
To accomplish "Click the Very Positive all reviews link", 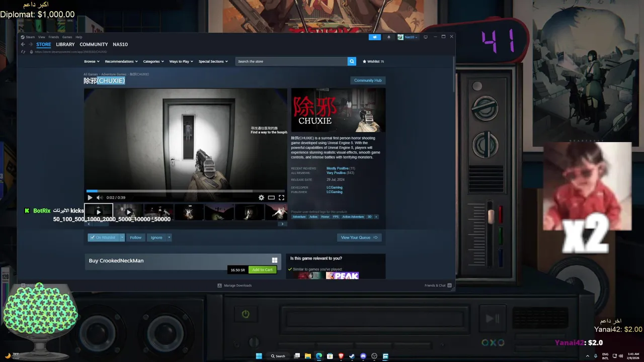I will click(x=336, y=173).
